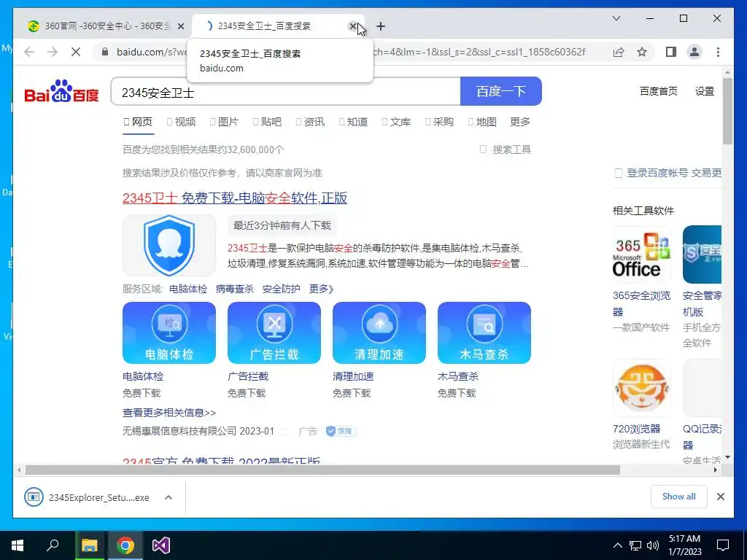Click the 2345卫士 shield logo image
Image resolution: width=747 pixels, height=560 pixels.
click(x=169, y=245)
